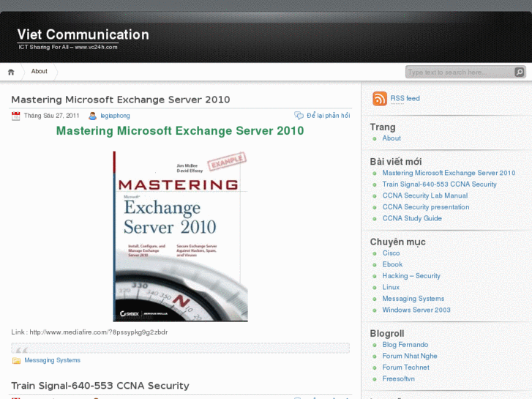Click the tagline ICT Sharing For All
Viewport: 532px width, 399px height.
point(68,47)
